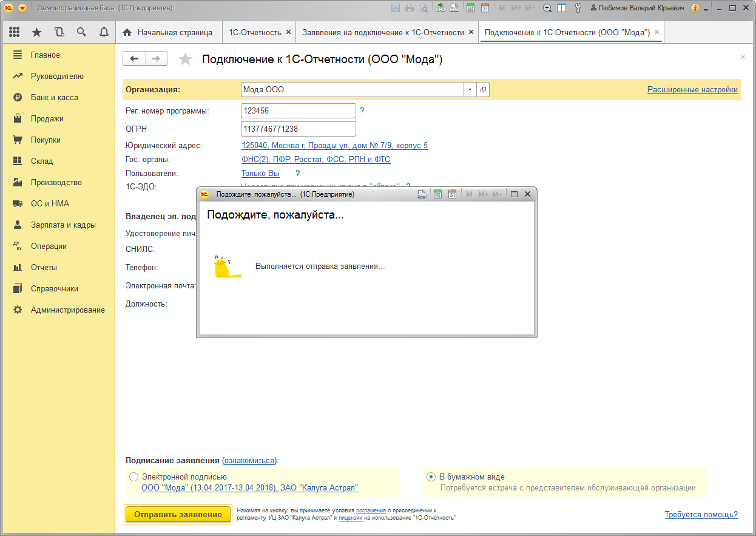Open Favorites star in top panel
Screen dimensions: 756x536
coord(36,32)
